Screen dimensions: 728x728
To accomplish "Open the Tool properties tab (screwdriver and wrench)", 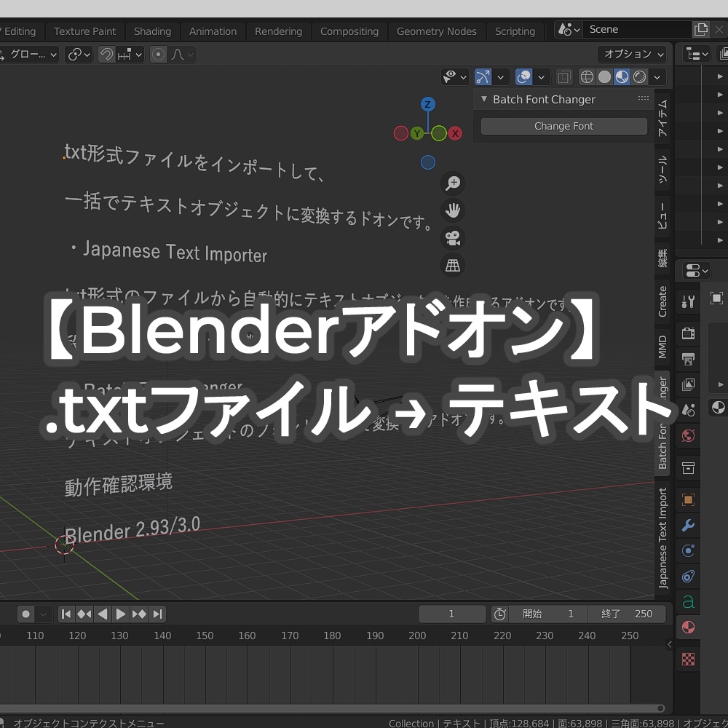I will pos(688,302).
